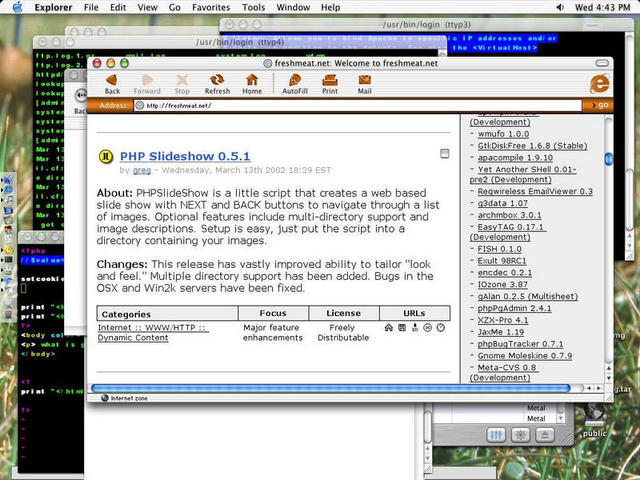Open author greg's profile link

142,170
